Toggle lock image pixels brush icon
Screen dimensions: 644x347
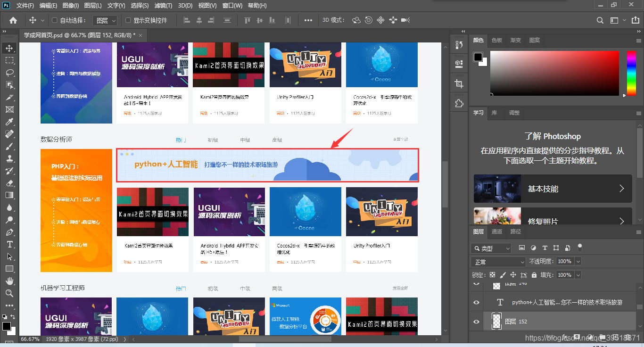[x=503, y=275]
